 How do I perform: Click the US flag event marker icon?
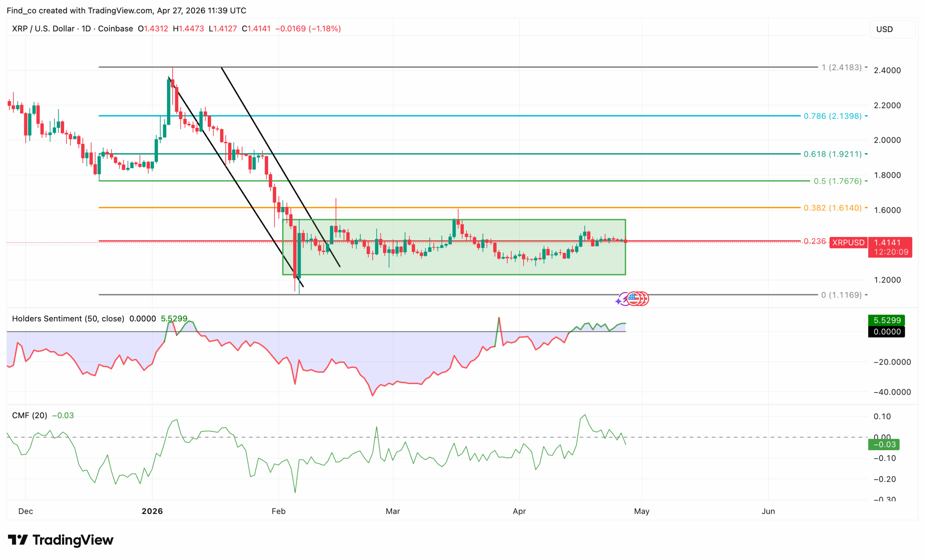[633, 299]
